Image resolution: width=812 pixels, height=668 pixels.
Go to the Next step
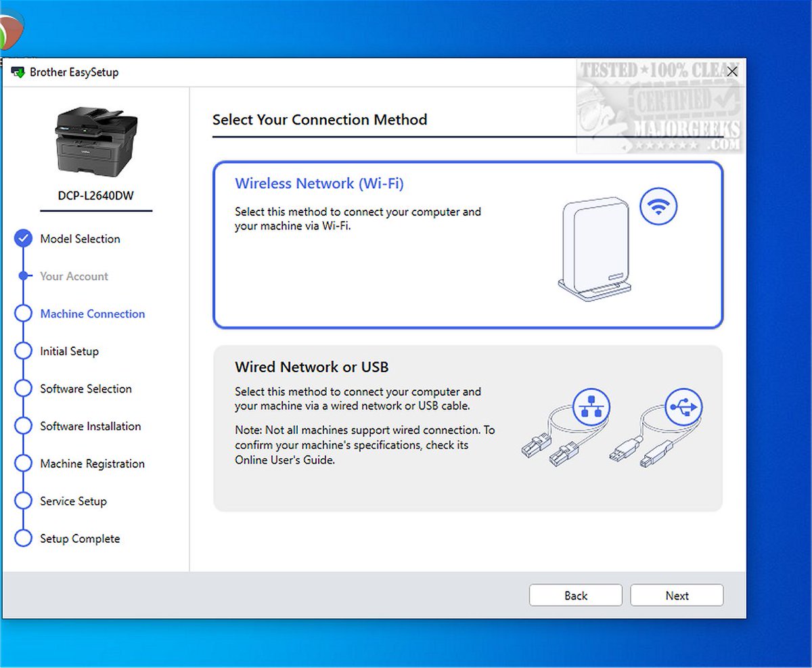coord(677,596)
